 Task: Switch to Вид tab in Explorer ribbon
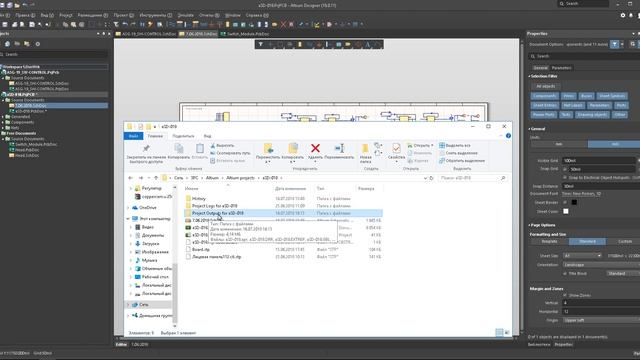[207, 136]
